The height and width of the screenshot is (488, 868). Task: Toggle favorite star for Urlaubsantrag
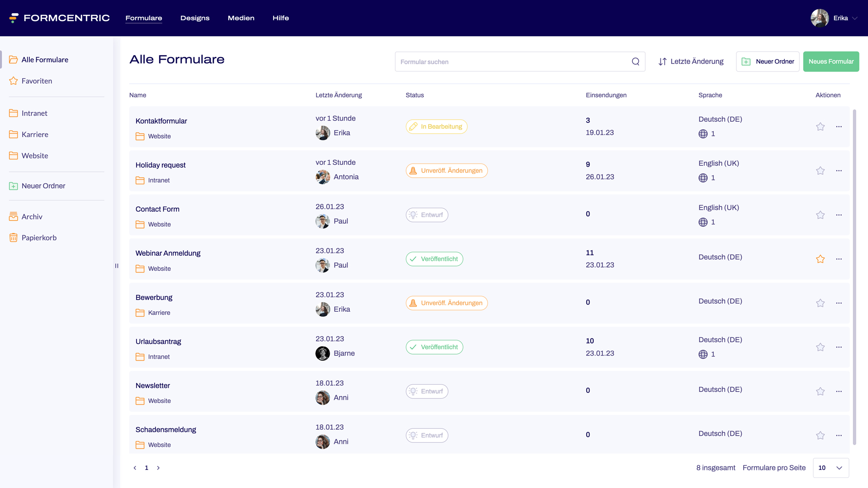(820, 347)
